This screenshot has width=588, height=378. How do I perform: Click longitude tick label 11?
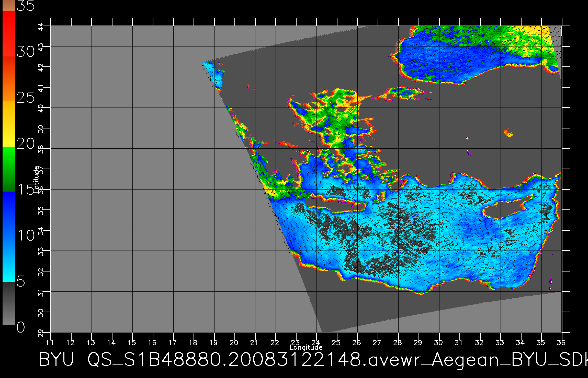coord(50,342)
